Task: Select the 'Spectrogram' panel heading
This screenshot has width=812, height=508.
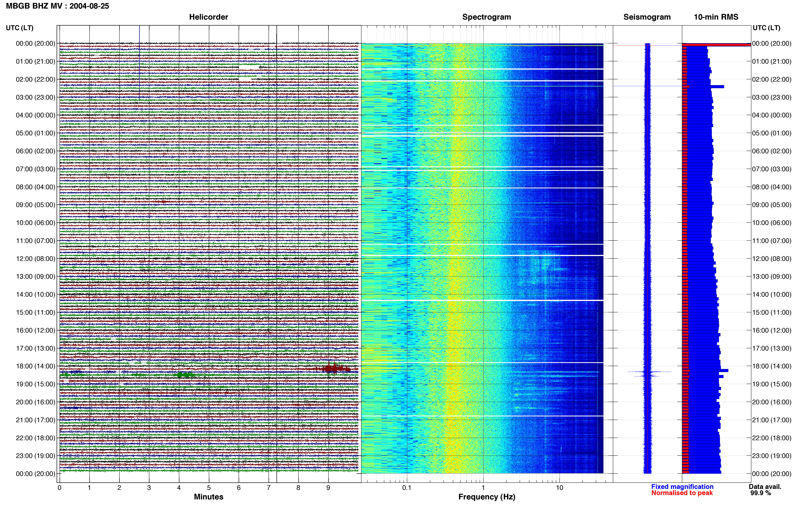Action: pos(487,17)
